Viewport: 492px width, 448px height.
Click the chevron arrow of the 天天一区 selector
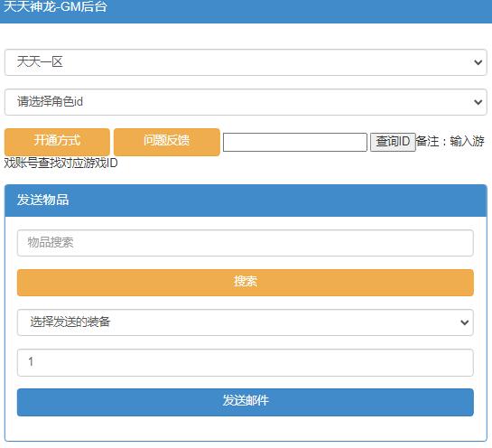click(478, 62)
